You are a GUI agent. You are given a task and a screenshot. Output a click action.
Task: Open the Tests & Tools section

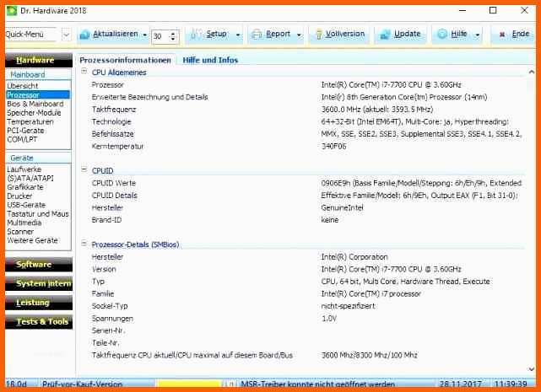point(39,322)
